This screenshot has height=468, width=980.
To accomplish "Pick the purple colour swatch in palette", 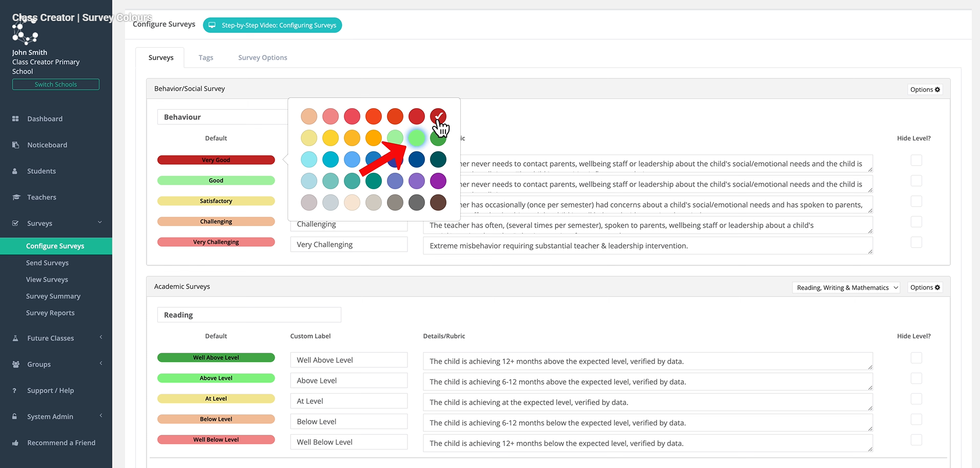I will point(438,181).
